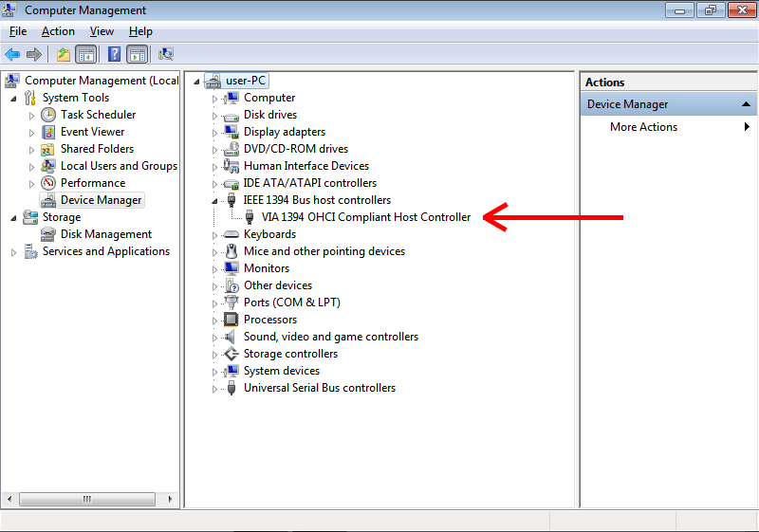Click the Services and Applications icon
The width and height of the screenshot is (759, 532).
click(31, 251)
